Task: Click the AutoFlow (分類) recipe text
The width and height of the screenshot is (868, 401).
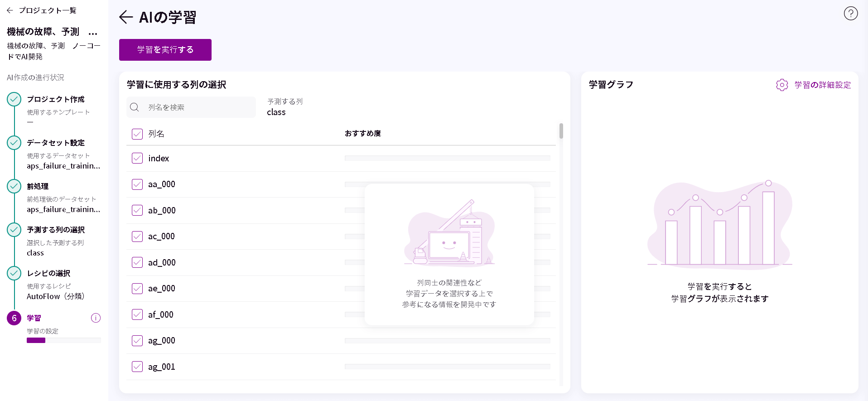Action: (x=56, y=296)
